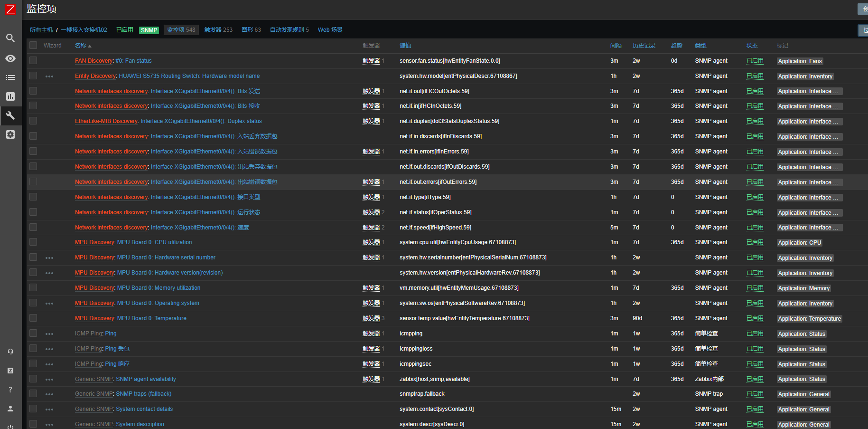The height and width of the screenshot is (429, 868).
Task: Check the Entity Discovery Hardware model name row
Action: point(33,76)
